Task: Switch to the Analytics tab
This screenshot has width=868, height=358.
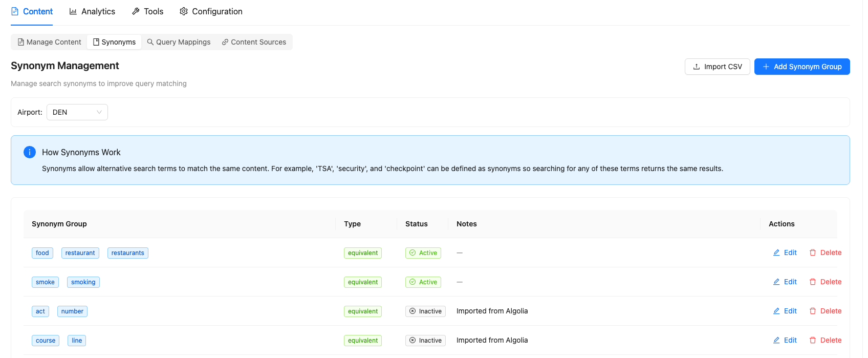Action: [92, 11]
